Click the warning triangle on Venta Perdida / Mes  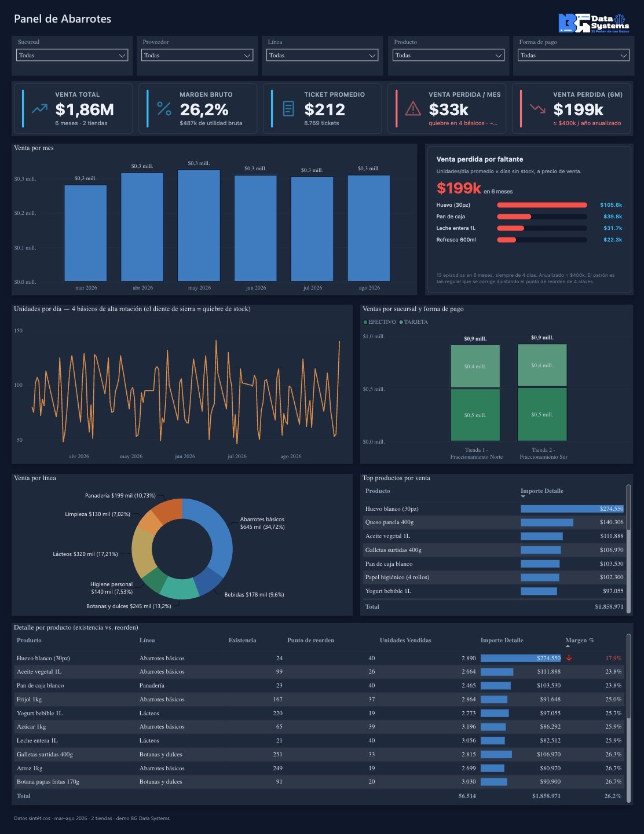(x=413, y=108)
